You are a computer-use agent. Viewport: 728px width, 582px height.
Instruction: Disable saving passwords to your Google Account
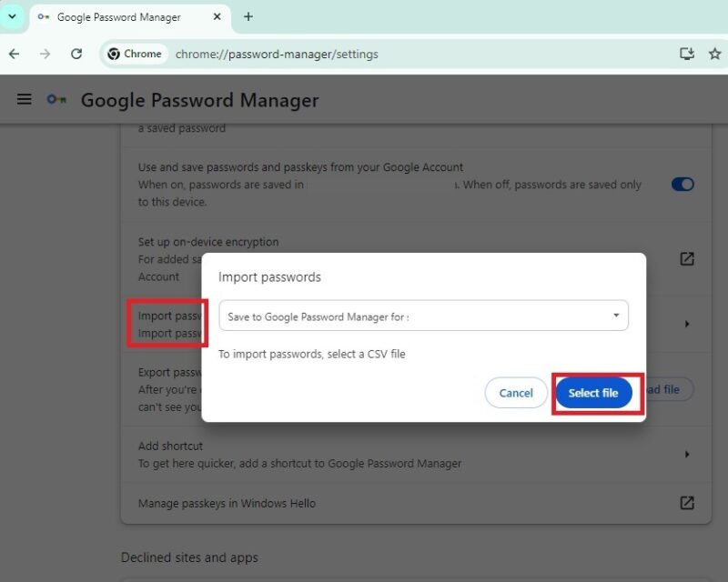(x=682, y=184)
